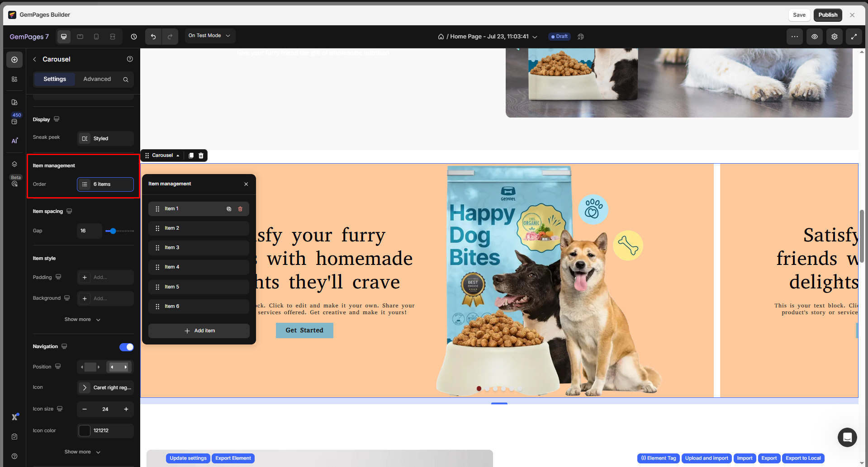Go back from Carousel settings
This screenshot has height=467, width=868.
click(35, 59)
